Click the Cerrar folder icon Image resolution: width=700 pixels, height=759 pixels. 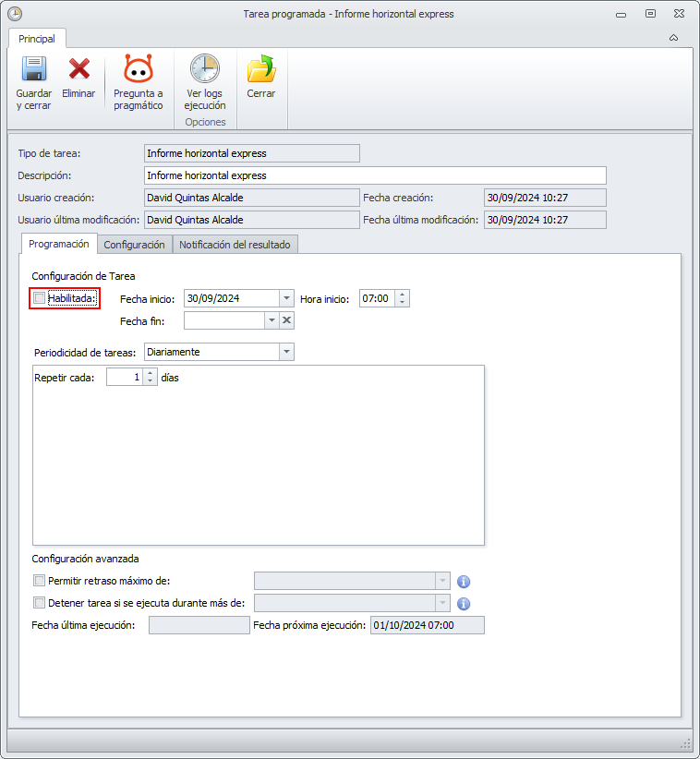261,68
